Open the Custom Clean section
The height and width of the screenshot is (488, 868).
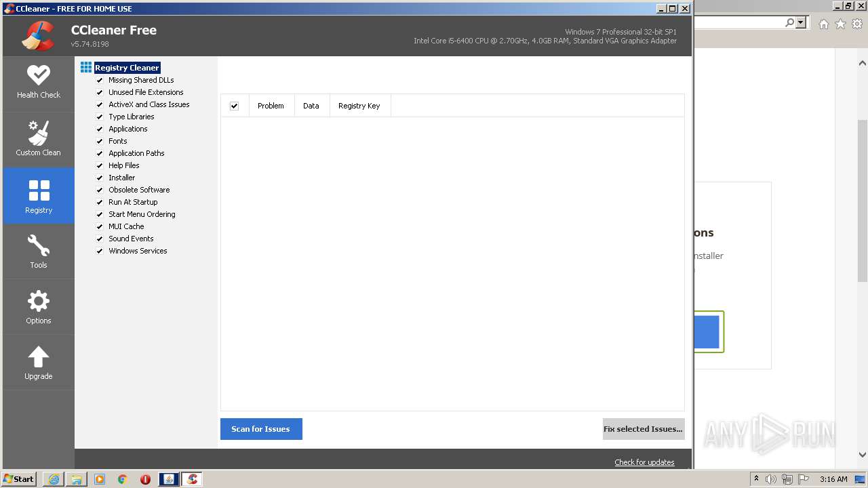point(39,140)
